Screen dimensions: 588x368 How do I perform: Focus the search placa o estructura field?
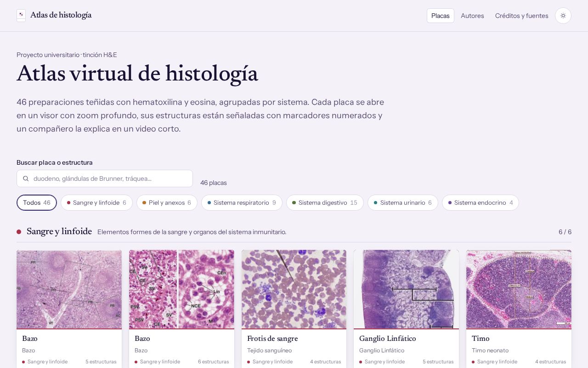coord(105,178)
